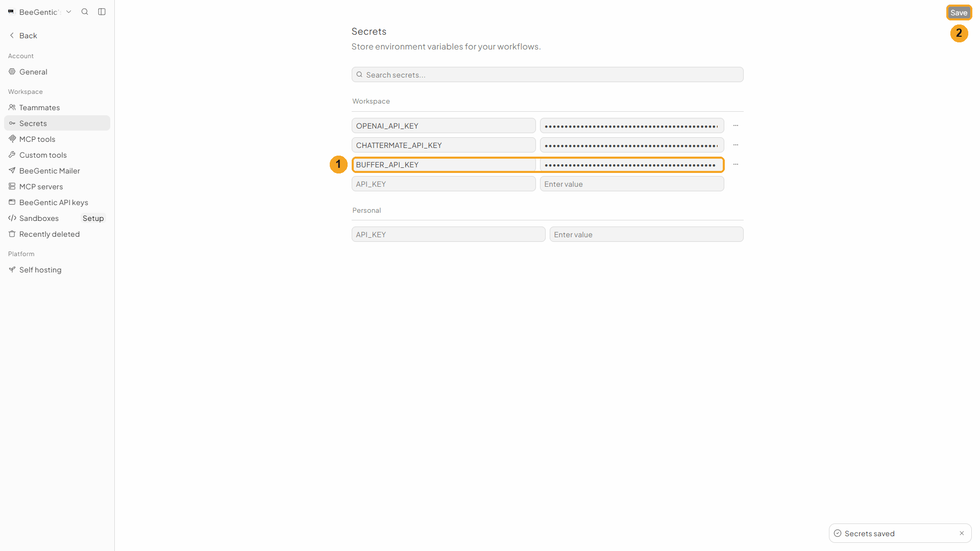Click the Setup badge beside Sandboxes
980x551 pixels.
click(93, 218)
